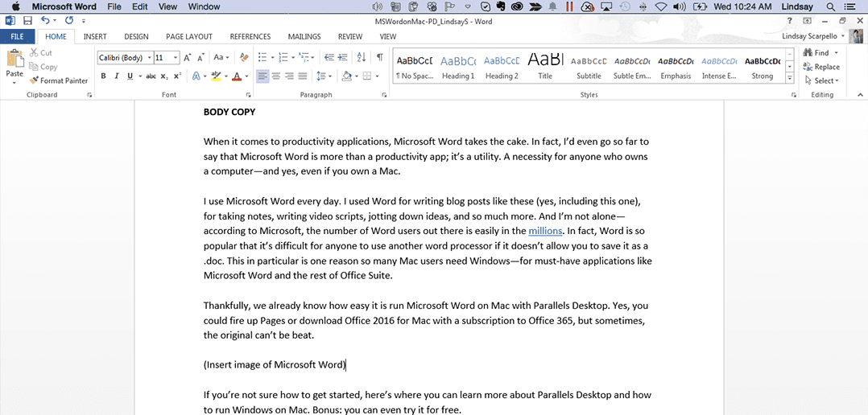The height and width of the screenshot is (415, 868).
Task: Expand the Styles gallery More arrow
Action: (x=792, y=80)
